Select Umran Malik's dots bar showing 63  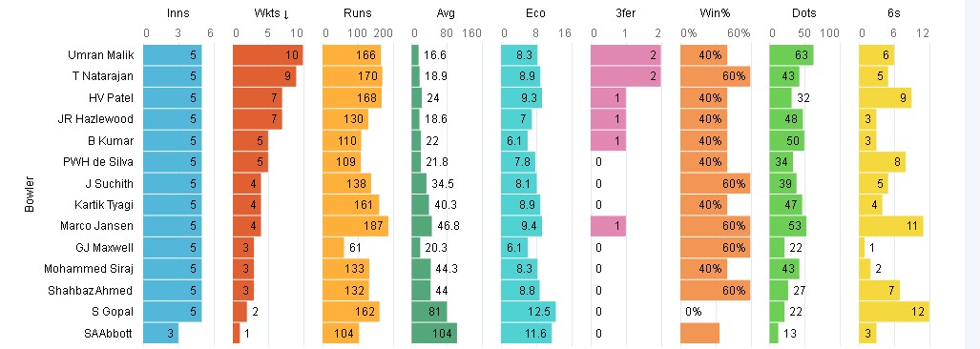pyautogui.click(x=791, y=55)
